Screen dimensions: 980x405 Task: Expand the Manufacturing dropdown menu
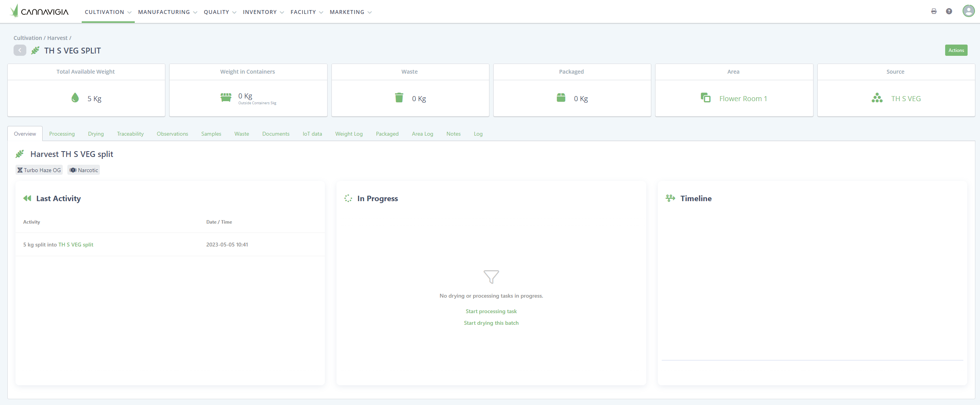tap(167, 12)
